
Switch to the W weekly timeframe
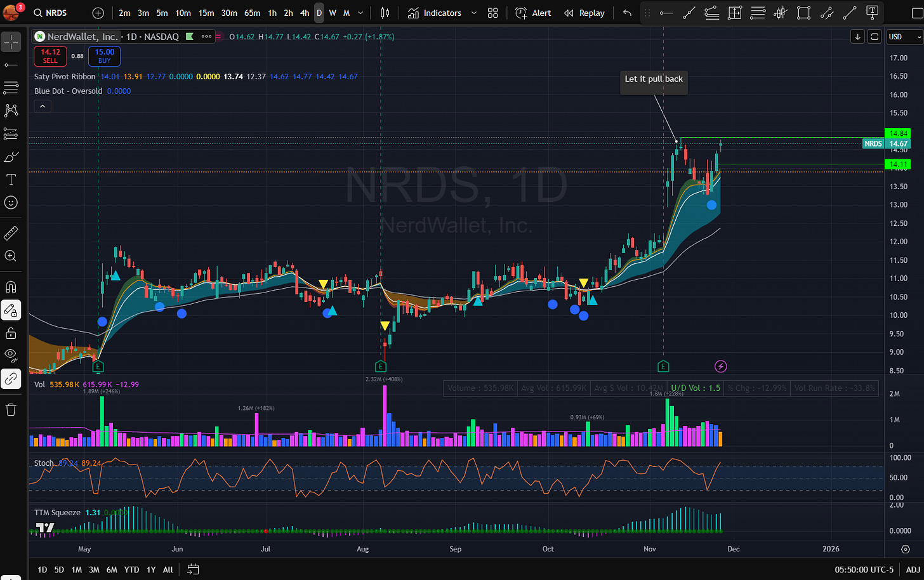pyautogui.click(x=333, y=13)
